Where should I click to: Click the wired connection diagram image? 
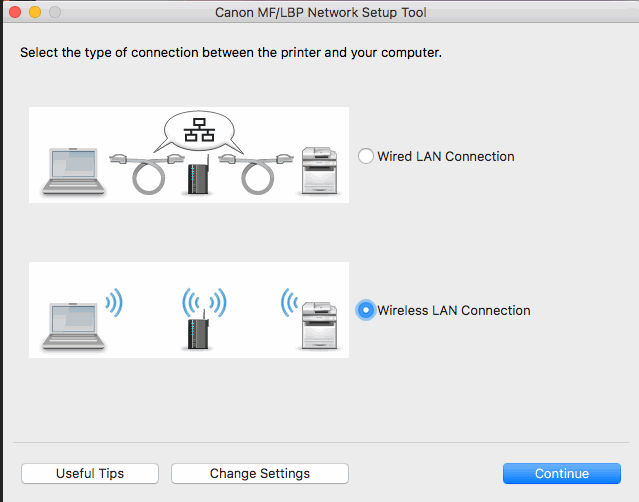pyautogui.click(x=189, y=155)
